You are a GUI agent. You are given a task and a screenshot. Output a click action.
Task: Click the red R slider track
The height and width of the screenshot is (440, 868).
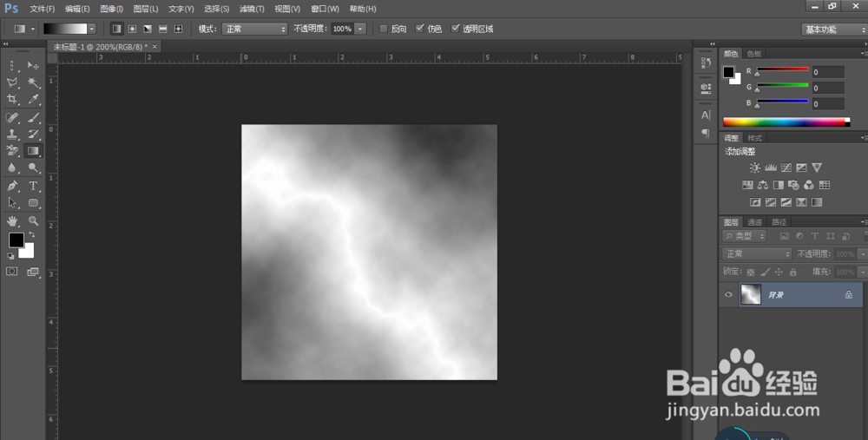point(782,69)
